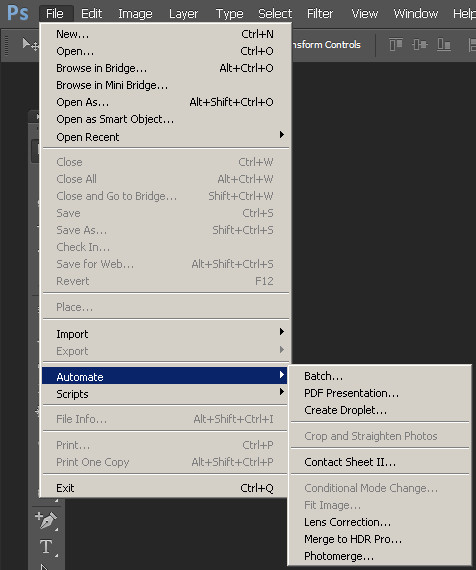476x570 pixels.
Task: Select Browse in Mini Bridge...
Action: click(x=165, y=85)
